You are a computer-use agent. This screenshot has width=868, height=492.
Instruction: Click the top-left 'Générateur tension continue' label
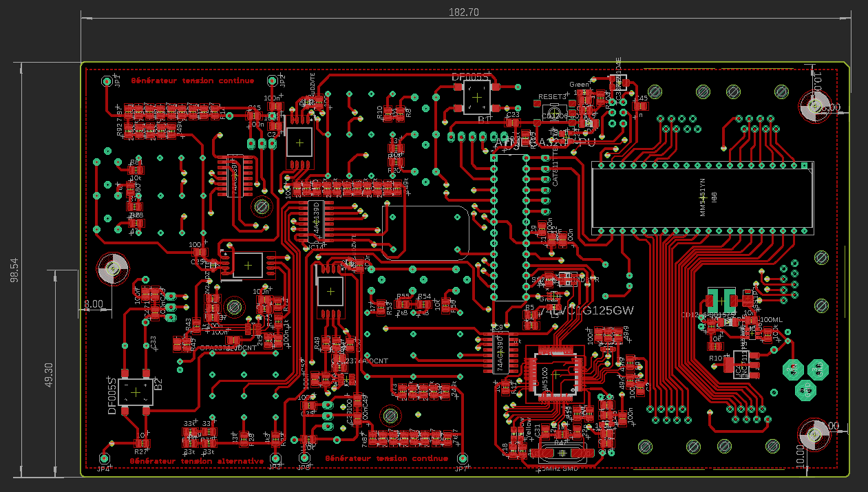pyautogui.click(x=192, y=81)
